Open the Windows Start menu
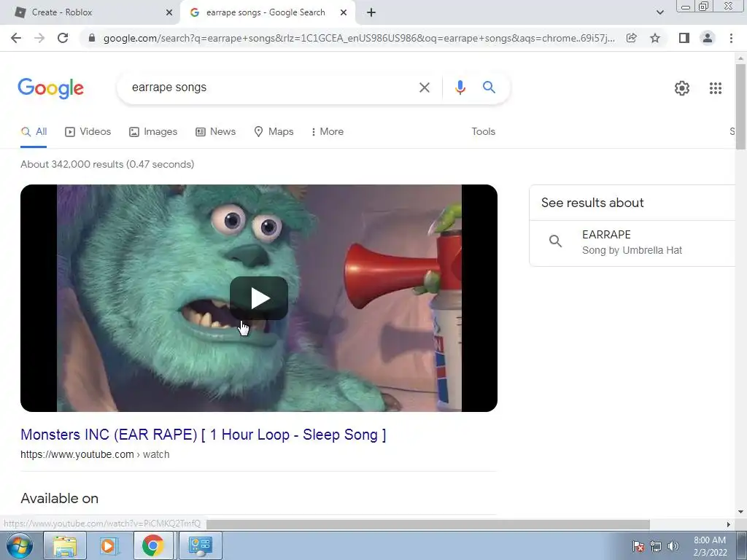 click(x=20, y=545)
